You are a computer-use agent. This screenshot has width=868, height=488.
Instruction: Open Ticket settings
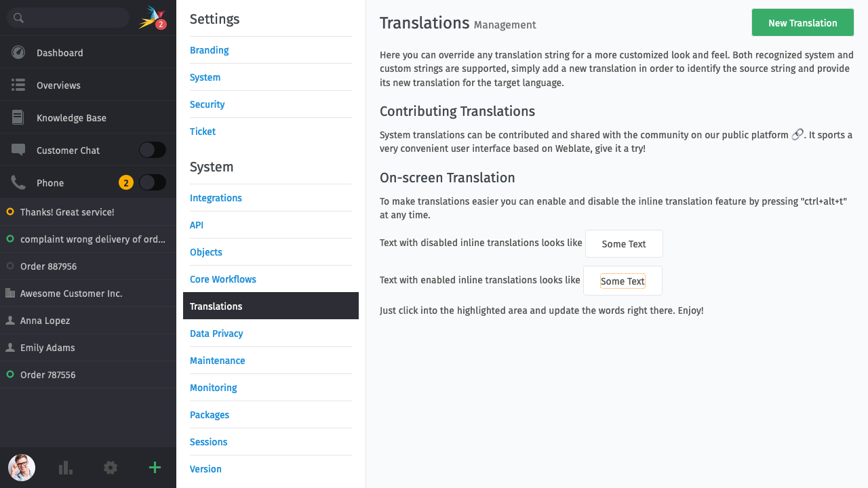(x=203, y=131)
